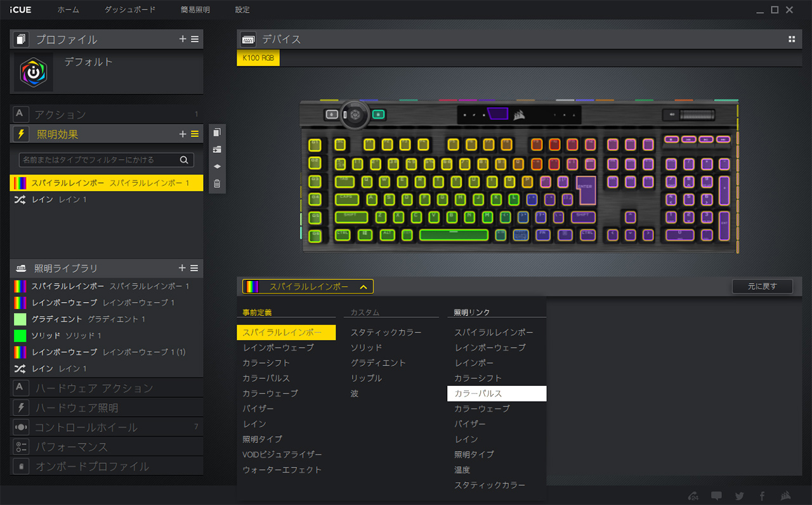Open the 設定 menu
The height and width of the screenshot is (505, 812).
tap(242, 10)
